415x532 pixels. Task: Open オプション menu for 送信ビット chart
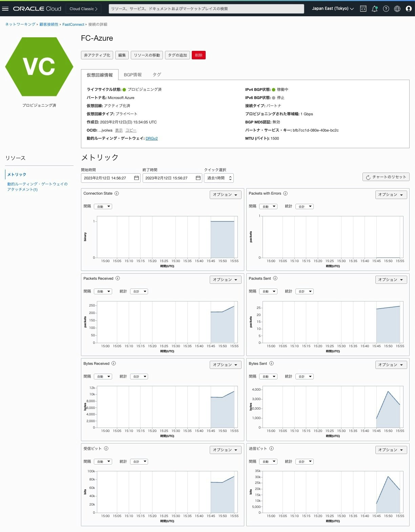pyautogui.click(x=391, y=450)
